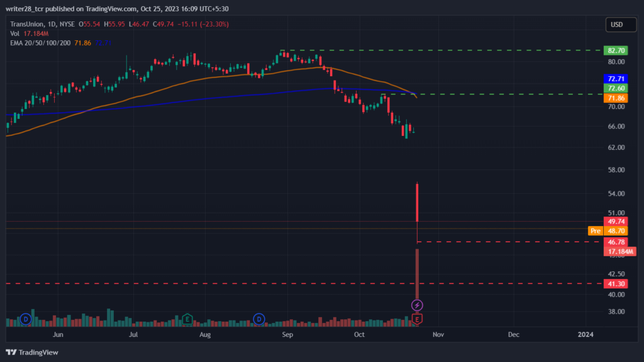Click the Oct label on time axis

click(359, 334)
